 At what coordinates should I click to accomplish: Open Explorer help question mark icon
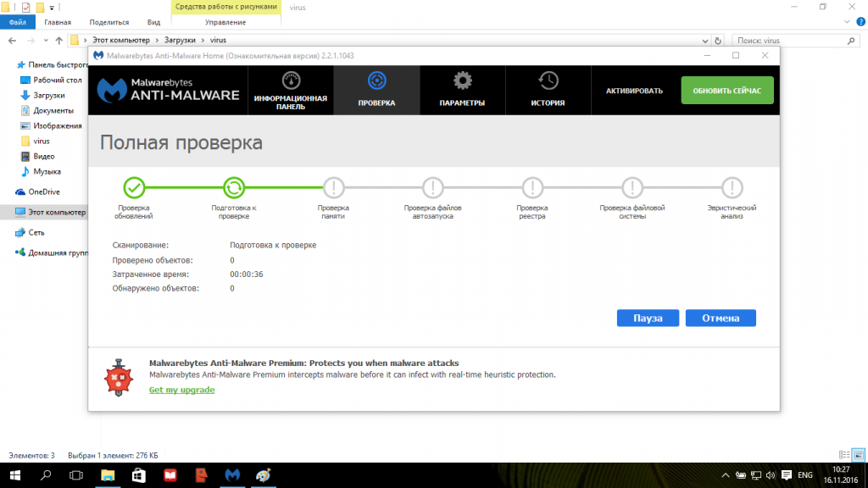click(861, 22)
